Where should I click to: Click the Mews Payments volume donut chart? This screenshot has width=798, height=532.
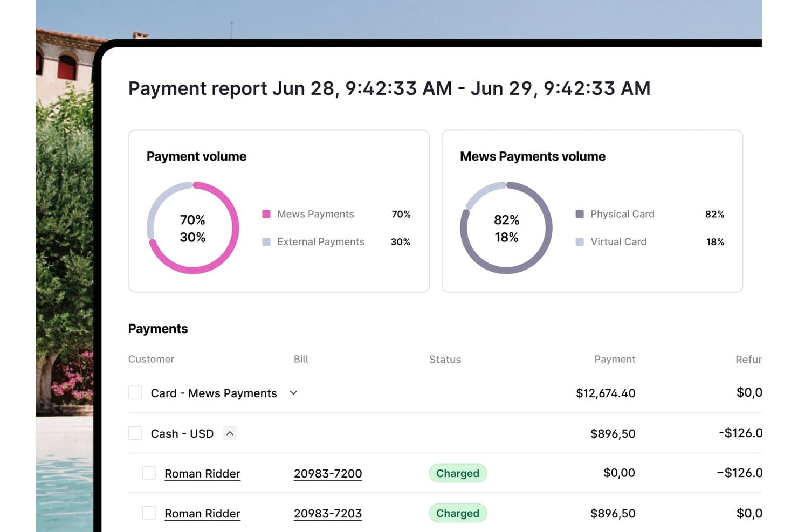tap(506, 228)
